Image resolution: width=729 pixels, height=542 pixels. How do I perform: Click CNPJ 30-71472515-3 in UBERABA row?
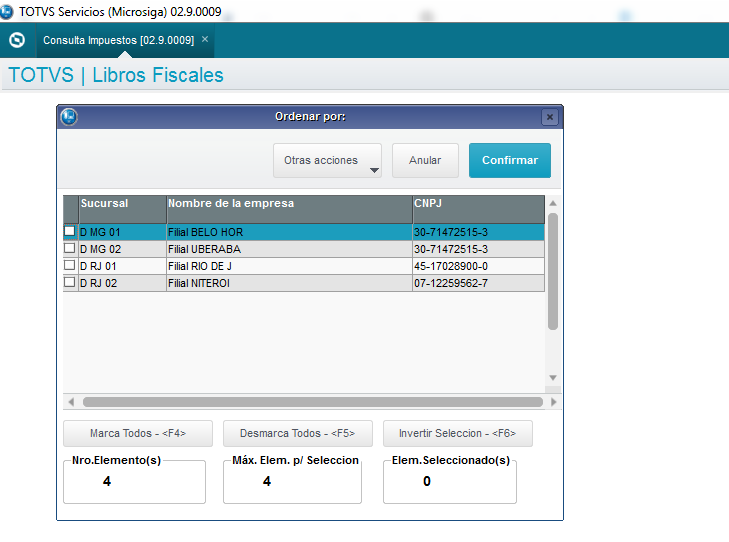click(x=478, y=249)
